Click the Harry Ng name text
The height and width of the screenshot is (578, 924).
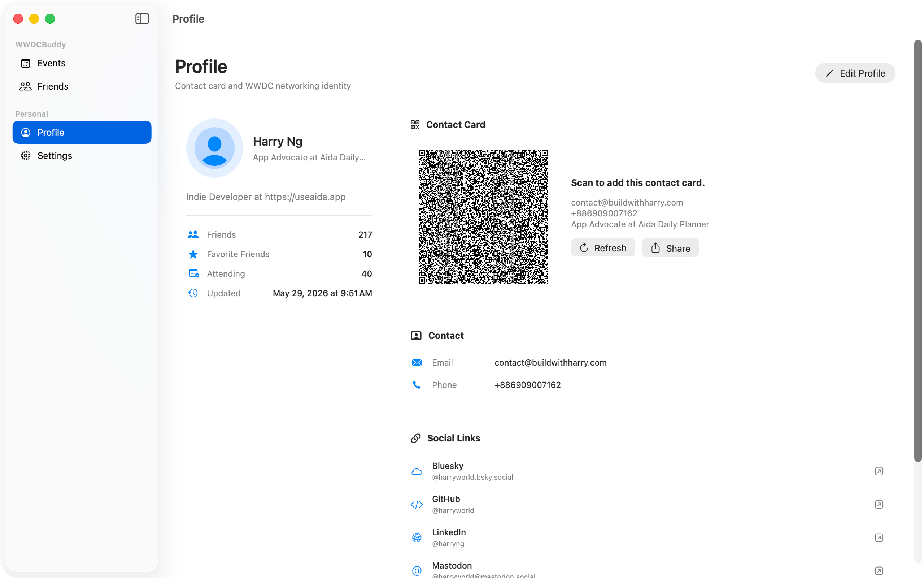click(278, 142)
